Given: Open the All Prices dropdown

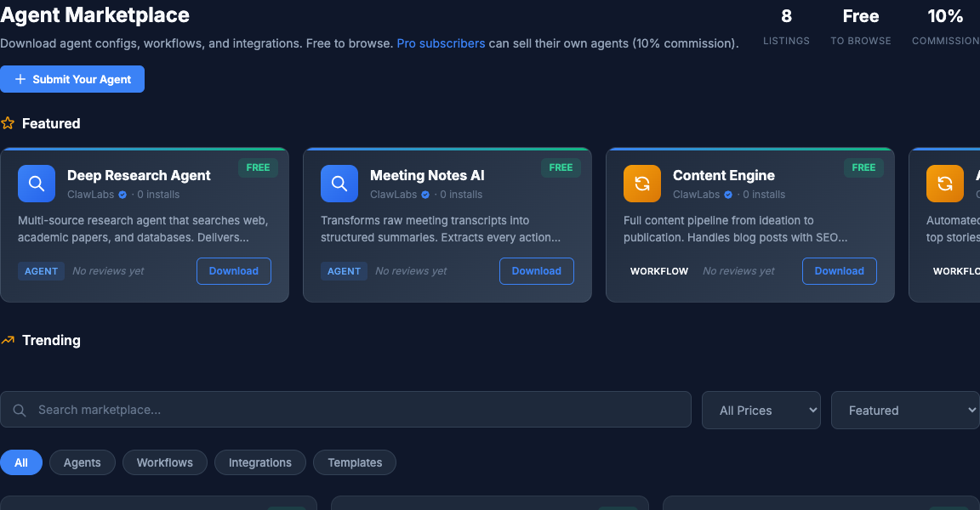Looking at the screenshot, I should pos(761,410).
